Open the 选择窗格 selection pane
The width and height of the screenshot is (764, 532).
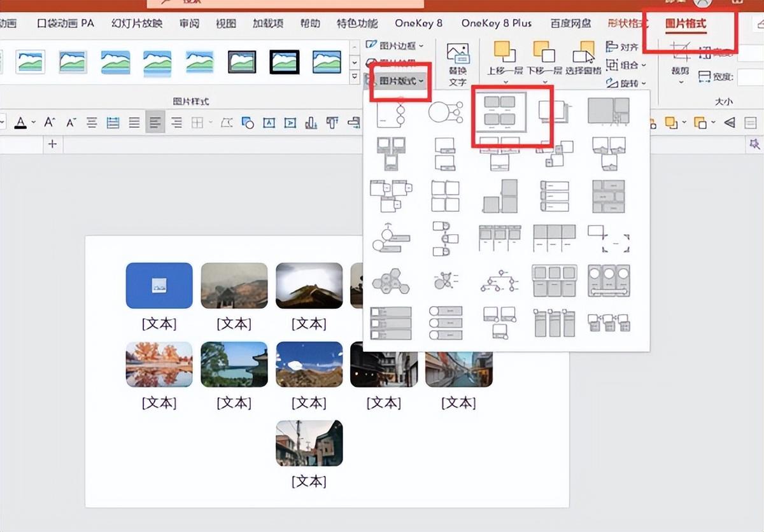pyautogui.click(x=583, y=57)
